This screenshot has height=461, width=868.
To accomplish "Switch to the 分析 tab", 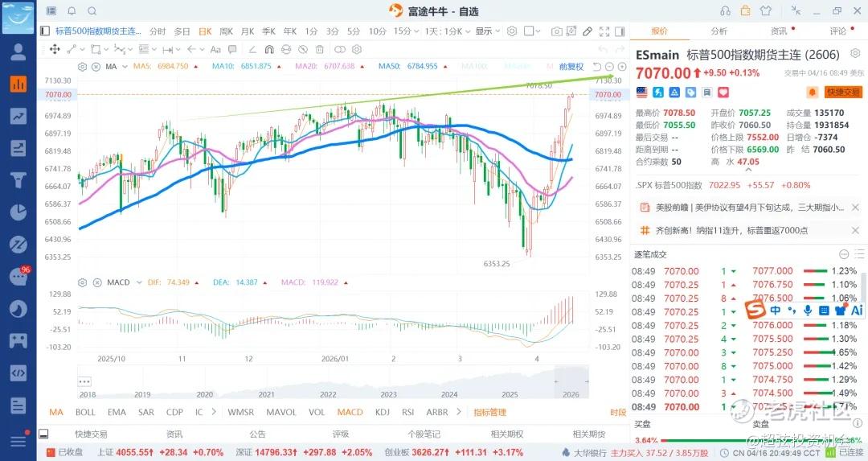I will [x=719, y=31].
